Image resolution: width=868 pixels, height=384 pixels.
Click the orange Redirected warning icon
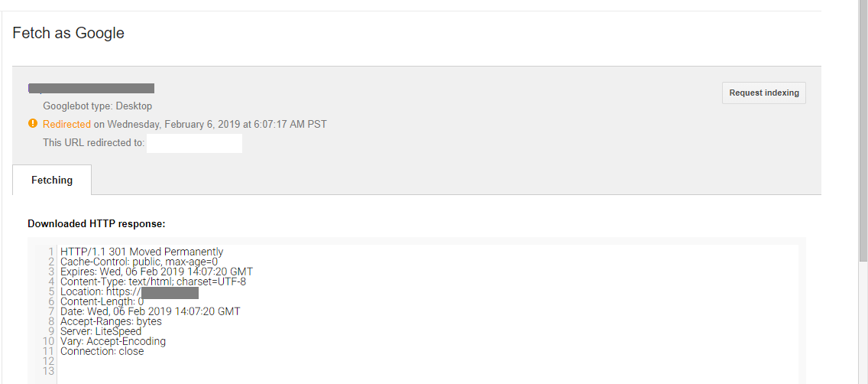33,124
